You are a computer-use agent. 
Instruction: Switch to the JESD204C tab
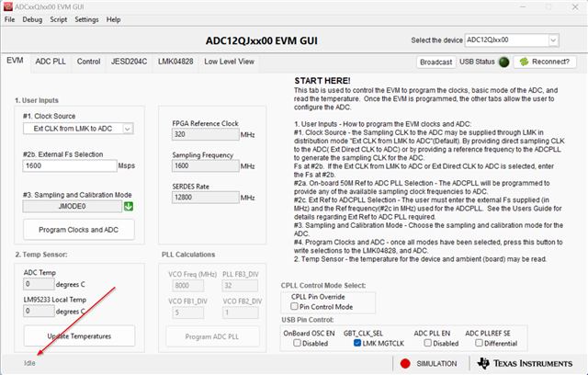129,62
